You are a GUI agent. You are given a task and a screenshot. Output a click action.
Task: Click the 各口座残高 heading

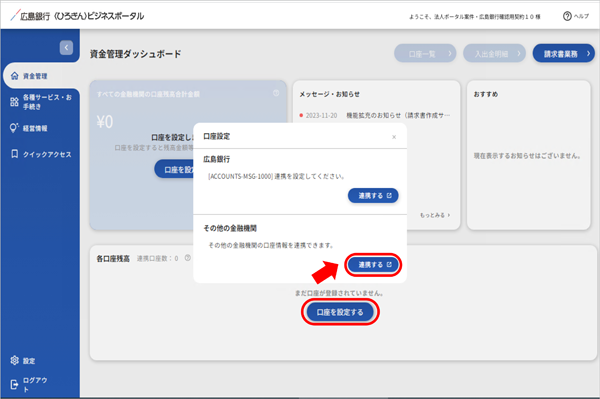click(113, 259)
